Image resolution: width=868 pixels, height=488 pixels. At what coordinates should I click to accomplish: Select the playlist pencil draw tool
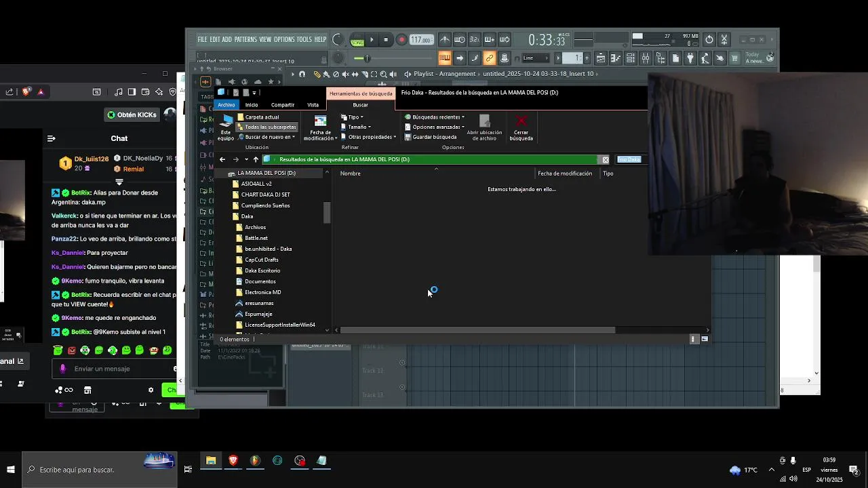tap(317, 74)
